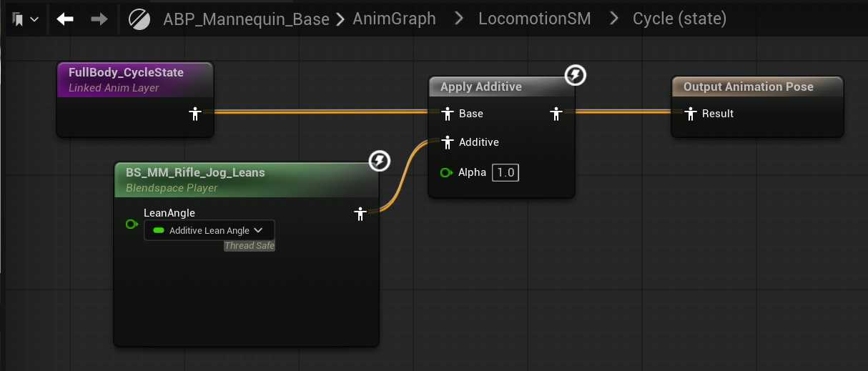
Task: Open LocomotionSM breadcrumb item
Action: click(x=534, y=19)
